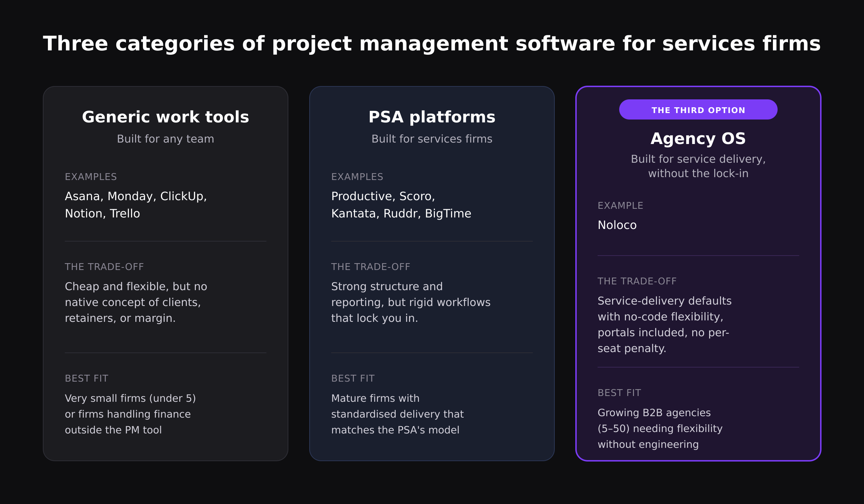Viewport: 864px width, 504px height.
Task: Click the Noloco example text
Action: pyautogui.click(x=617, y=225)
